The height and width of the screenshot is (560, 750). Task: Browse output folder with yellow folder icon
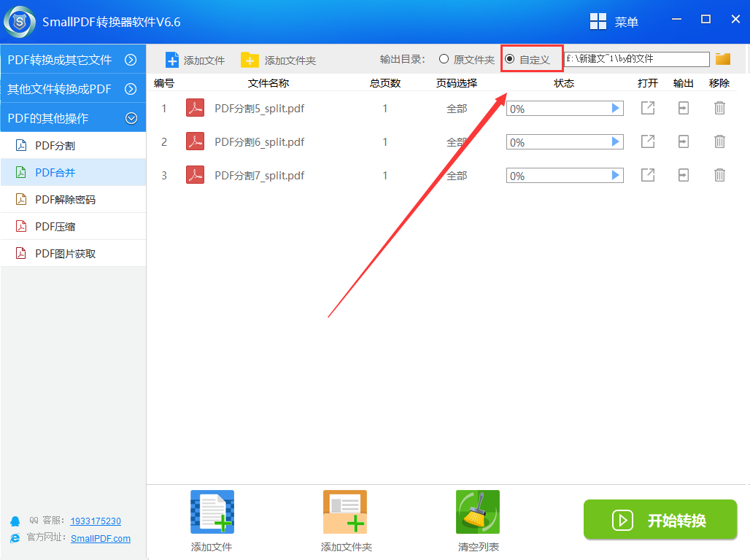[x=723, y=59]
